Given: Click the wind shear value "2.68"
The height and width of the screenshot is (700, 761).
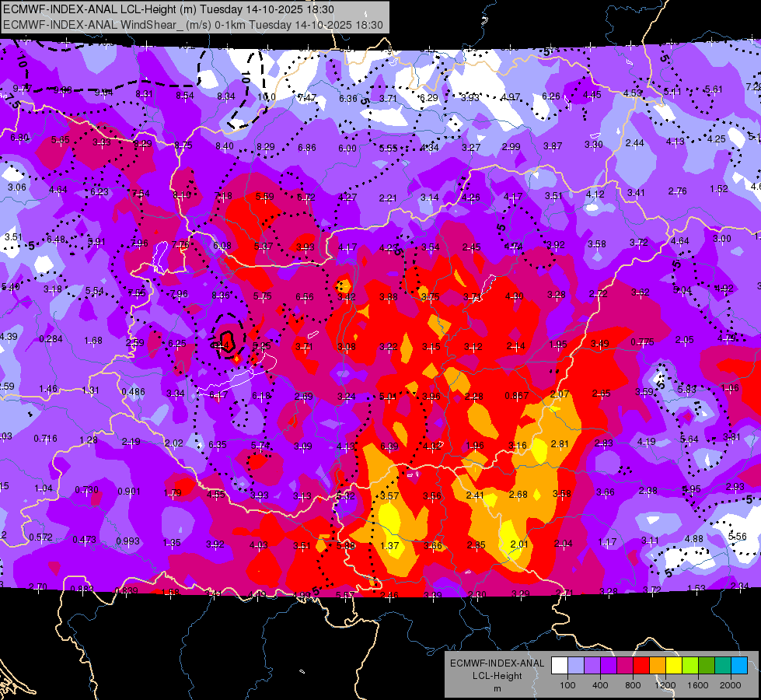Looking at the screenshot, I should (518, 495).
